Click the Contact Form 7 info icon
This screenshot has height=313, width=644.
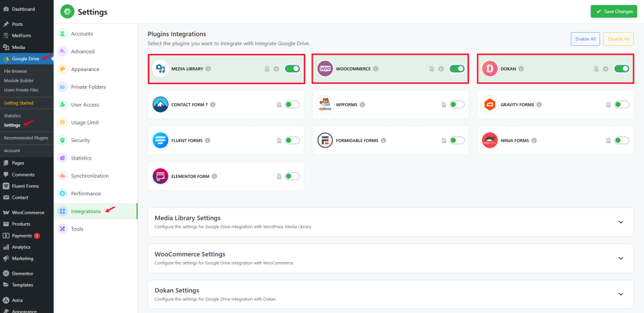pos(213,104)
